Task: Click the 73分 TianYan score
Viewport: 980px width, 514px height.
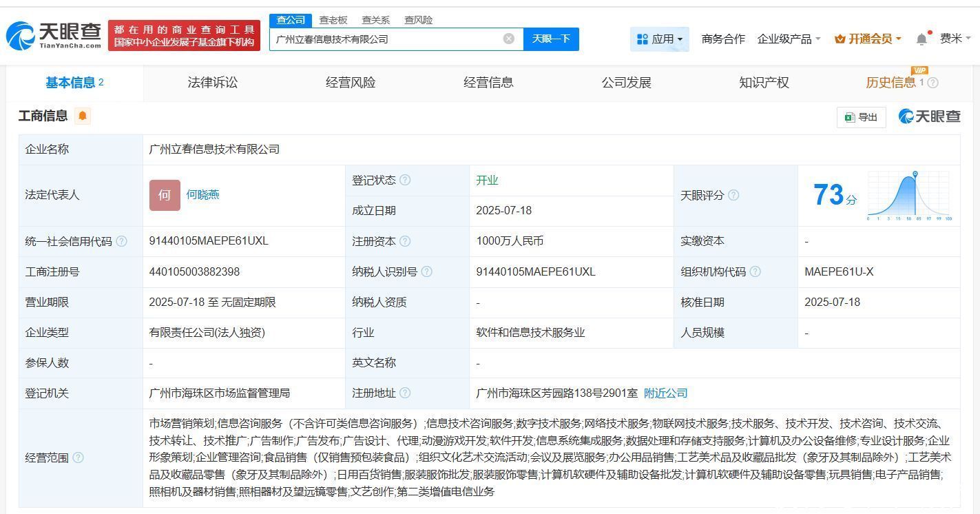Action: (x=835, y=196)
